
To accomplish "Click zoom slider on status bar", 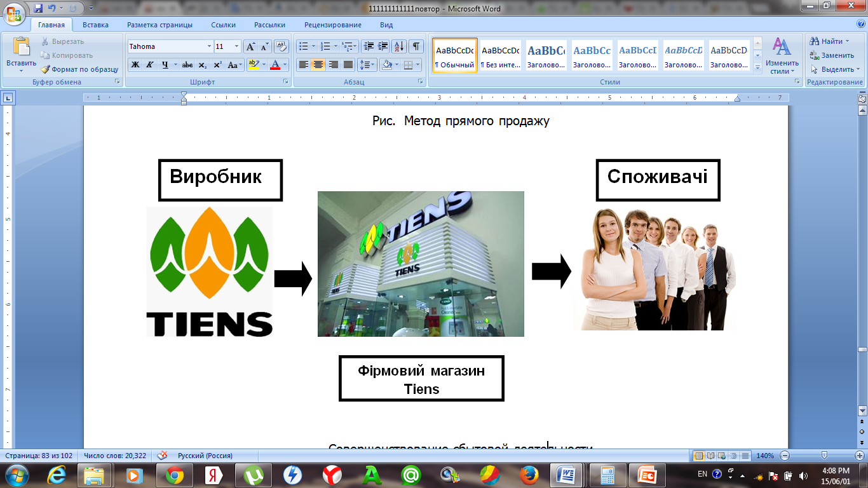I will (x=824, y=456).
